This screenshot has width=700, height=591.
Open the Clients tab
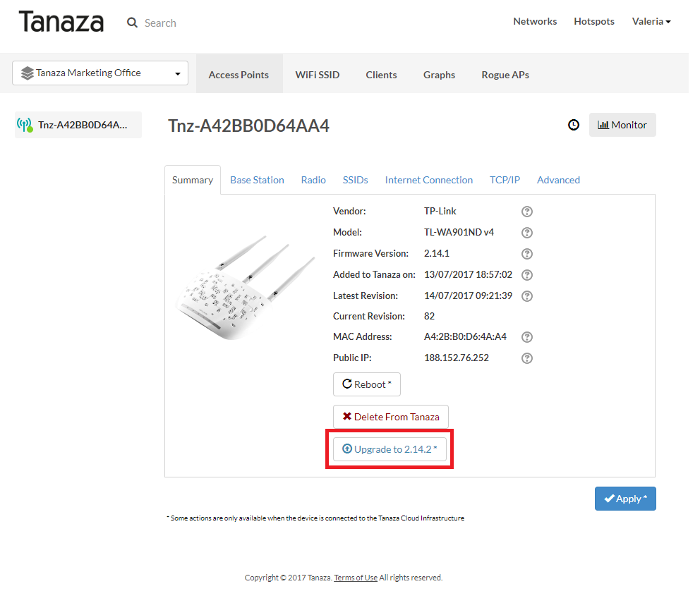381,75
